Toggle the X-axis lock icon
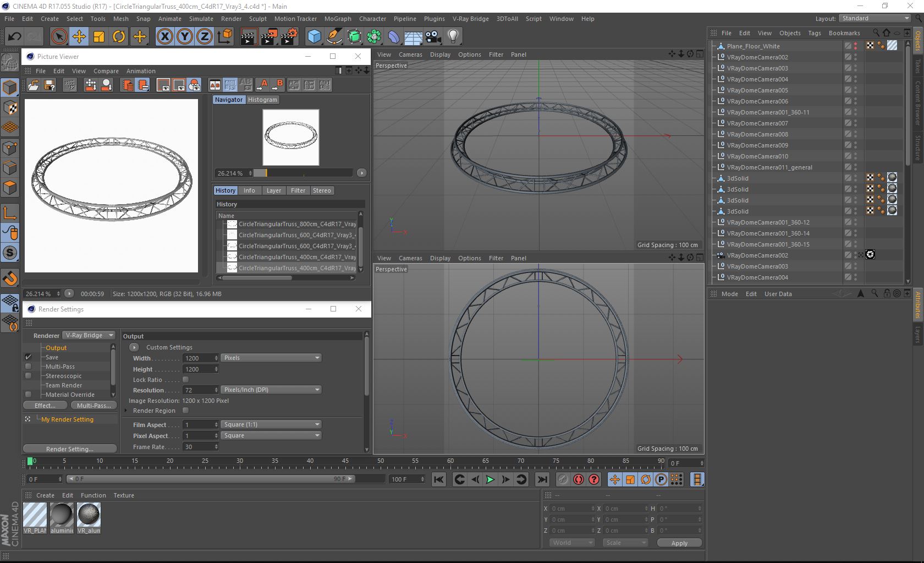Viewport: 924px width, 563px height. click(164, 37)
